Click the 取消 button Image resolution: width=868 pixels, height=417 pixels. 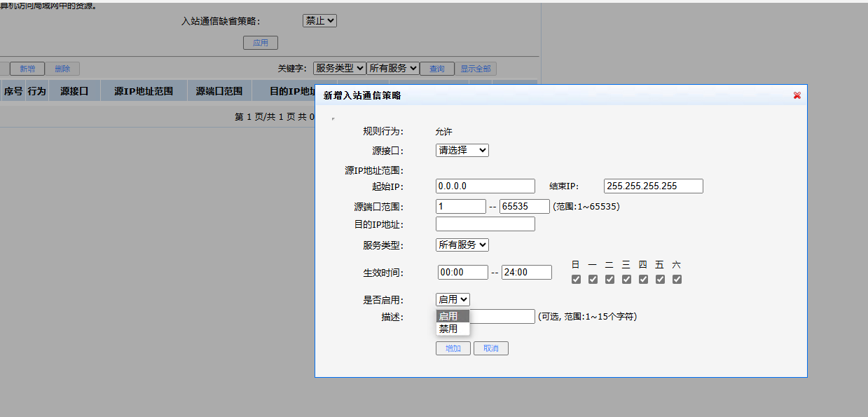[x=491, y=348]
